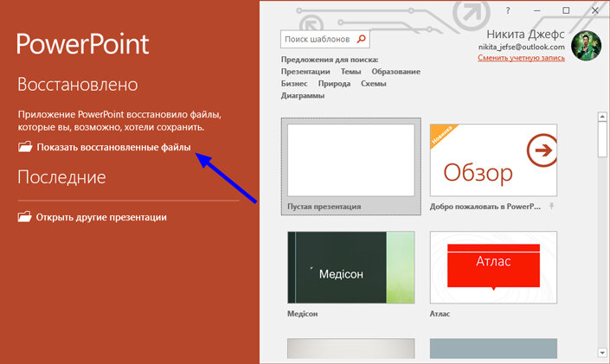Select Темы search suggestion
This screenshot has height=364, width=610.
tap(351, 72)
